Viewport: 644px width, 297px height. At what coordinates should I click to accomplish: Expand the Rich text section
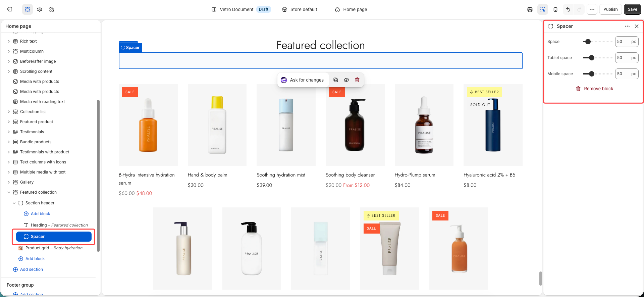pos(9,41)
